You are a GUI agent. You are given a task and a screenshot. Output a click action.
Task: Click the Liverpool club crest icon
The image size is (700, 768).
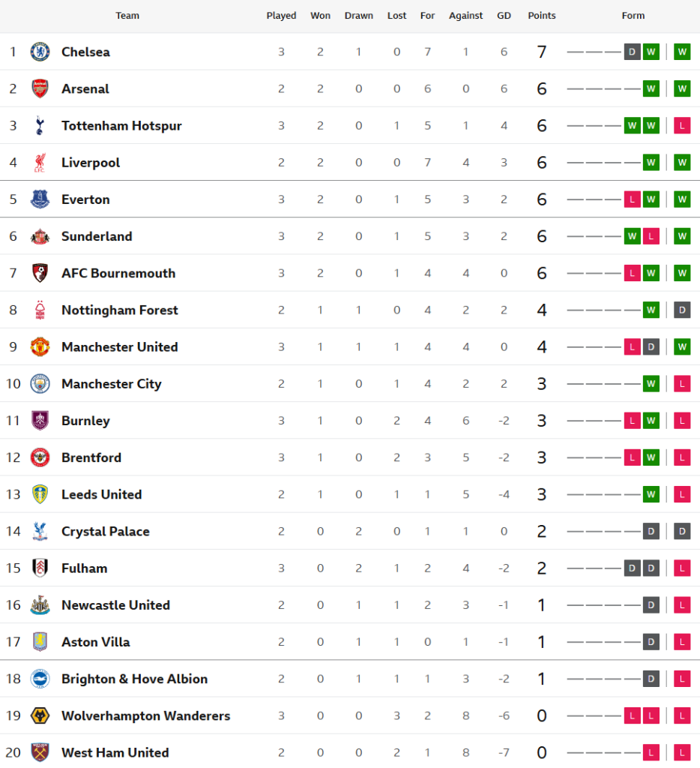click(x=40, y=162)
